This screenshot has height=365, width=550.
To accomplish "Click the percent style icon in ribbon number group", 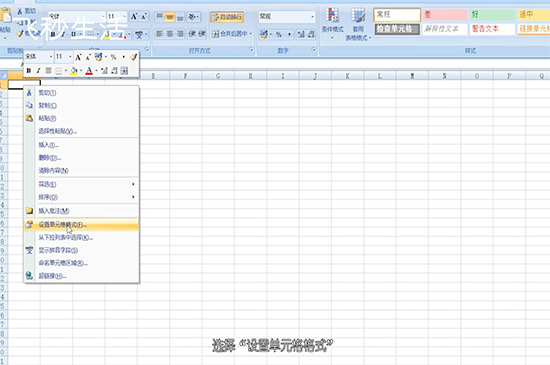I will click(x=279, y=34).
